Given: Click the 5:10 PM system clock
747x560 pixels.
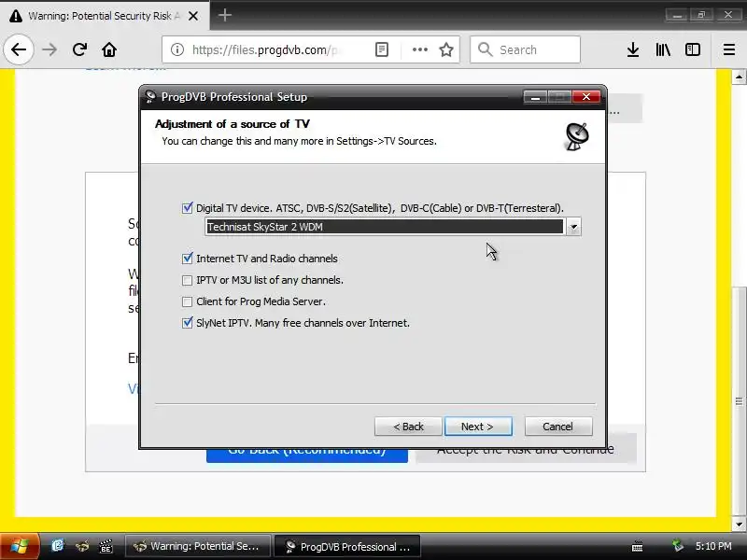Looking at the screenshot, I should pos(713,546).
